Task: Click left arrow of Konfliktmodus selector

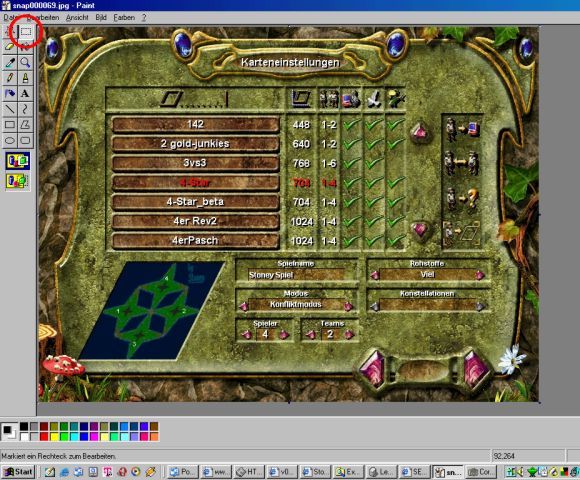Action: coord(244,306)
